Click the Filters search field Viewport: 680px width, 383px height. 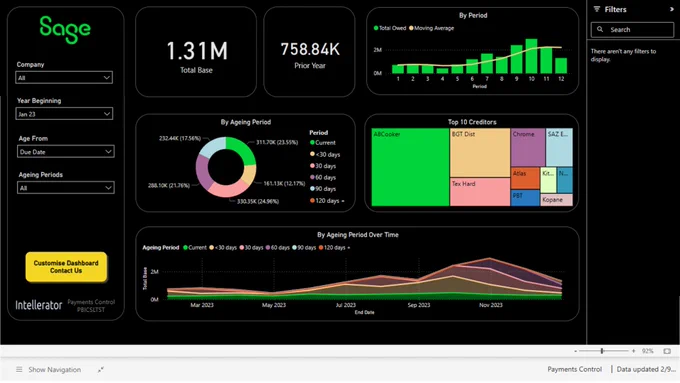tap(632, 29)
